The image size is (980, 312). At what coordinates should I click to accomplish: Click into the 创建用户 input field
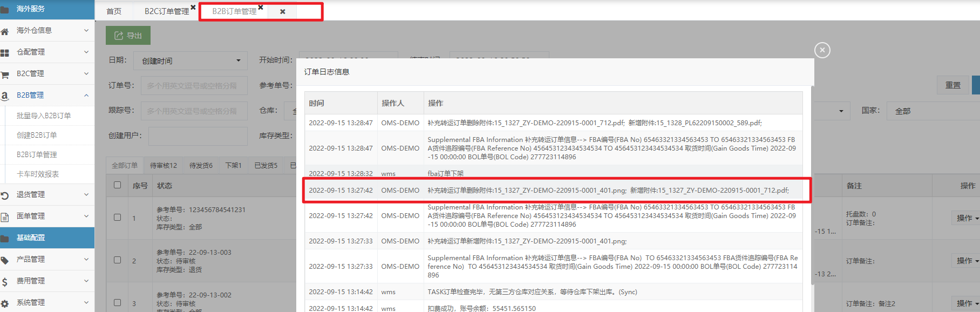coord(198,136)
